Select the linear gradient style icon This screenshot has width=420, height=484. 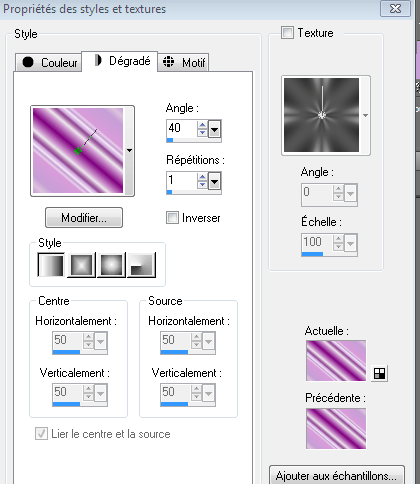51,265
